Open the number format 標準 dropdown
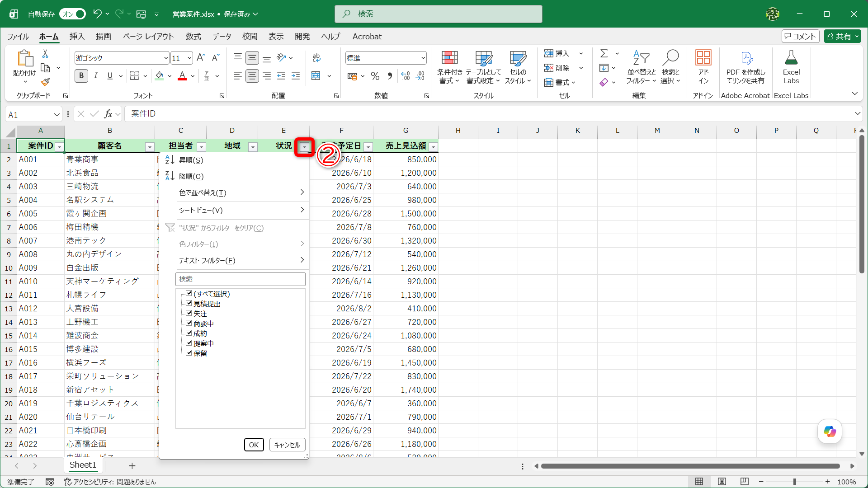868x488 pixels. click(423, 58)
